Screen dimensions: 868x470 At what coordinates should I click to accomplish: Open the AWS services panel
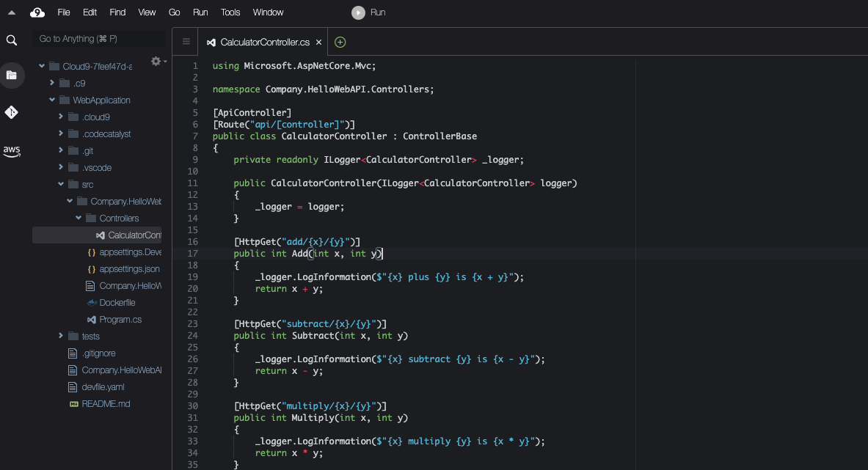point(12,151)
